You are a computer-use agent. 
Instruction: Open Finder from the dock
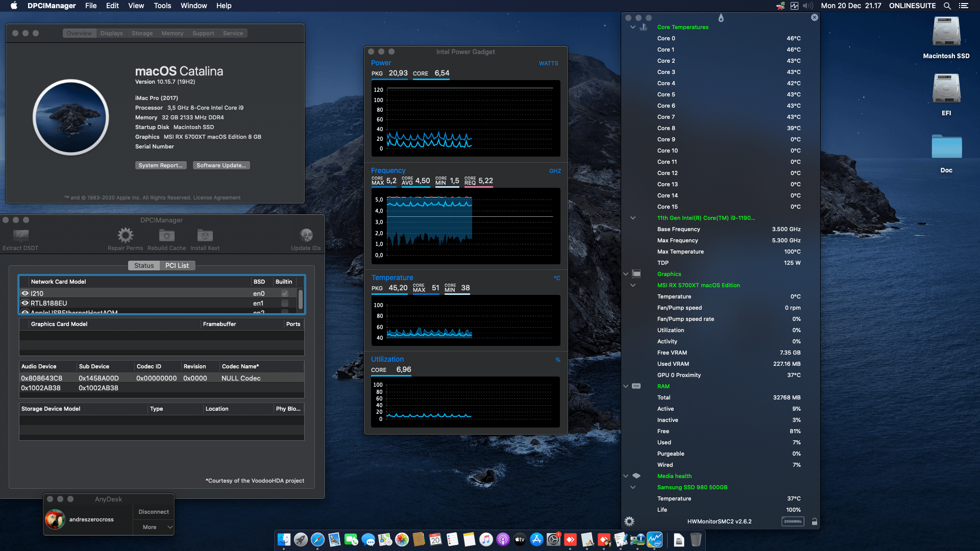coord(284,539)
